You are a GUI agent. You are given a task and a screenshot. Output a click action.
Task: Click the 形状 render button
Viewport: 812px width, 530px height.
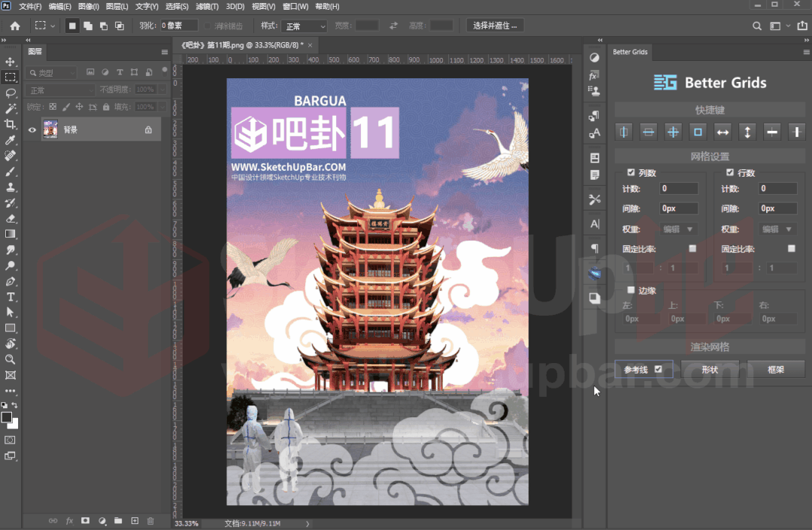(710, 370)
